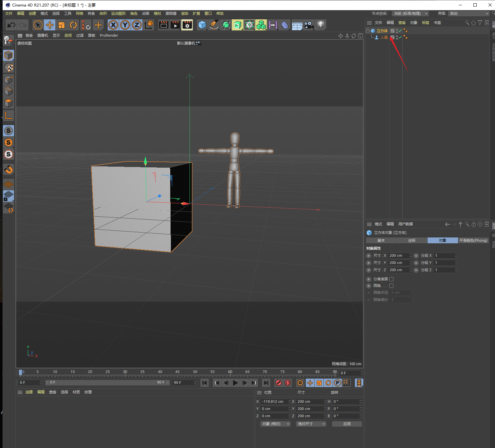Select the 人偶 object in tree
The width and height of the screenshot is (495, 448).
pyautogui.click(x=384, y=37)
